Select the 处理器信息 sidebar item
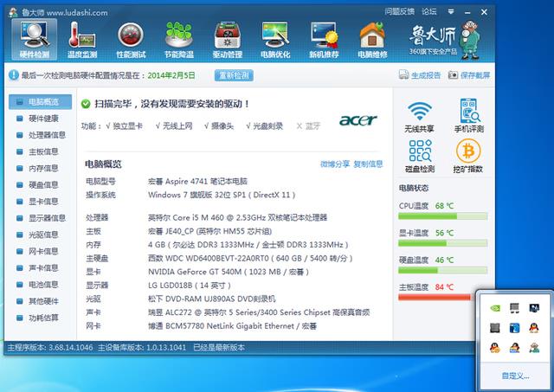The width and height of the screenshot is (554, 392). coord(41,135)
